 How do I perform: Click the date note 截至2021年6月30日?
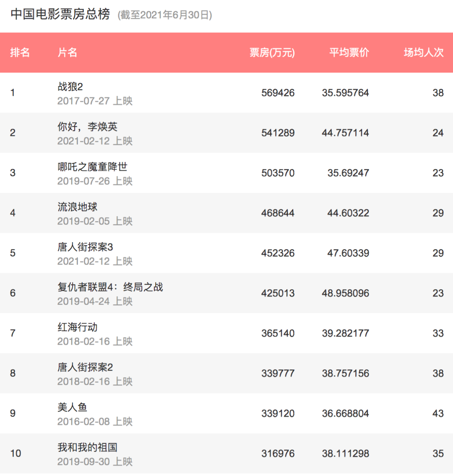(x=165, y=15)
